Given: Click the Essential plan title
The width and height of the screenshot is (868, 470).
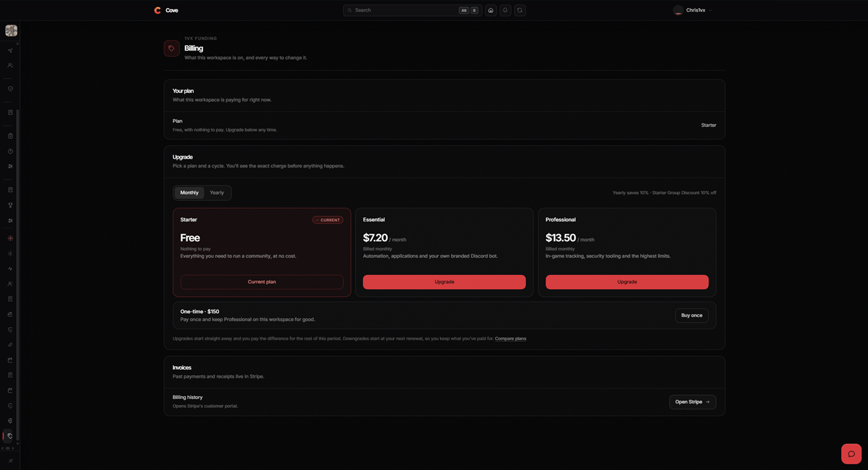Looking at the screenshot, I should 374,219.
